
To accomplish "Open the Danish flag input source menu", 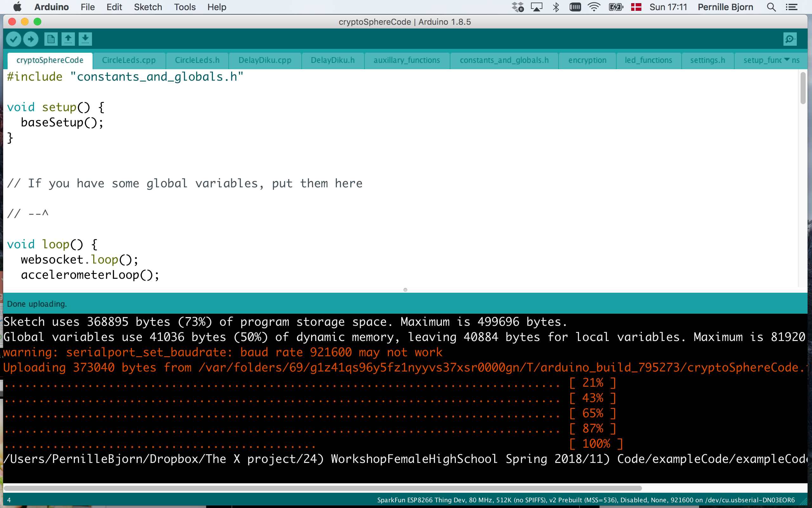I will click(636, 7).
